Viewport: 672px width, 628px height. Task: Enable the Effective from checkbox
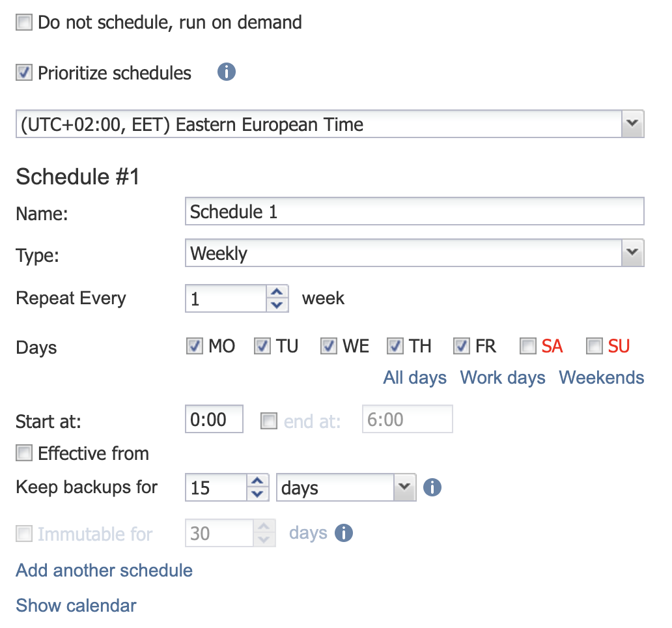pos(24,453)
